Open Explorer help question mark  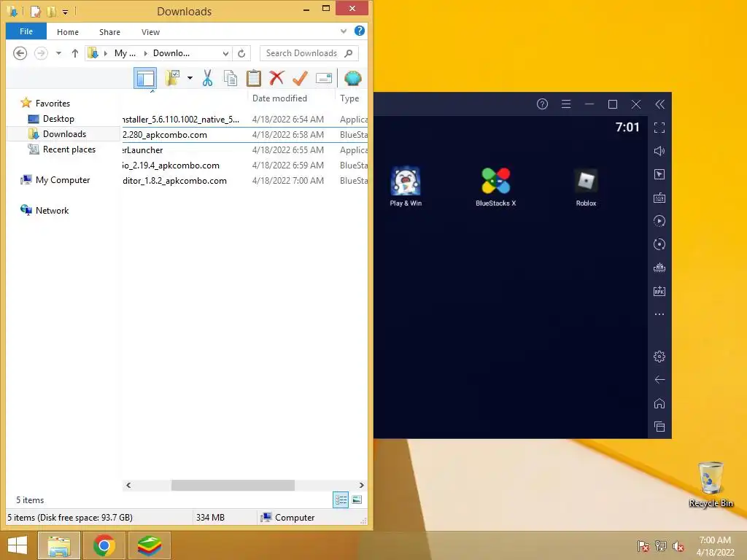coord(360,31)
